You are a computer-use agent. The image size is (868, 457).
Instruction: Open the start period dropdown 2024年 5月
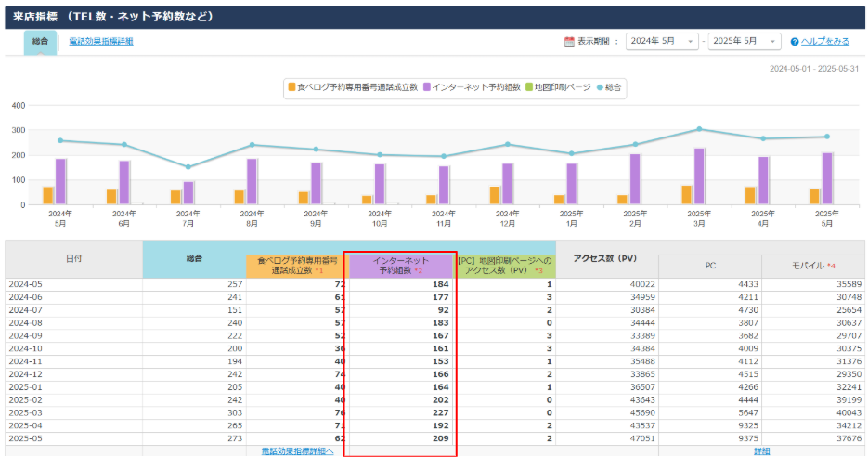click(662, 41)
